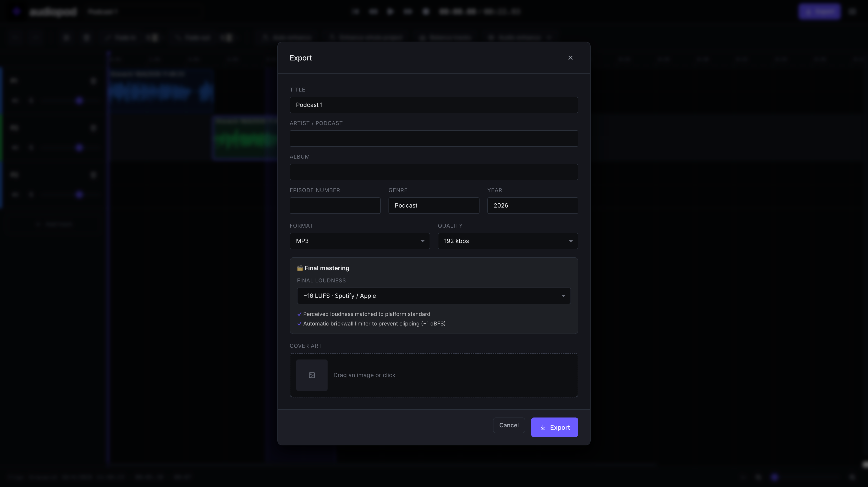This screenshot has height=487, width=868.
Task: Click 'Drag an image or click' text
Action: [364, 375]
